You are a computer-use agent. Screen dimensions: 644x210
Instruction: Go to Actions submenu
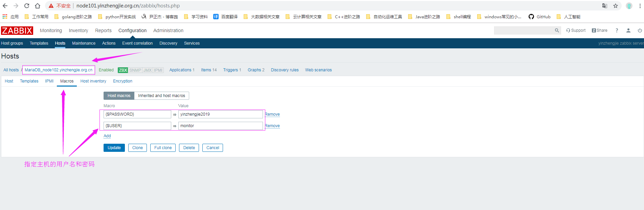point(109,43)
